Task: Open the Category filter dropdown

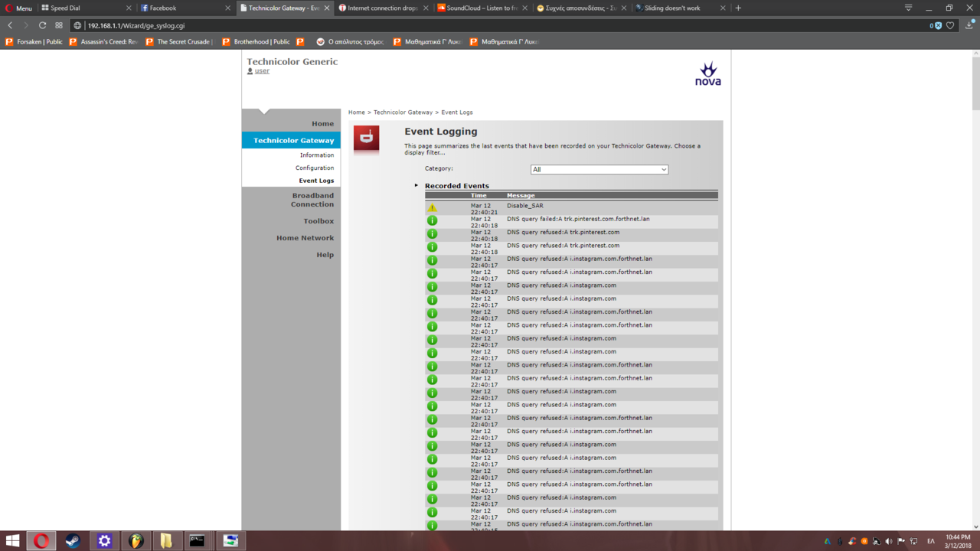Action: click(599, 169)
